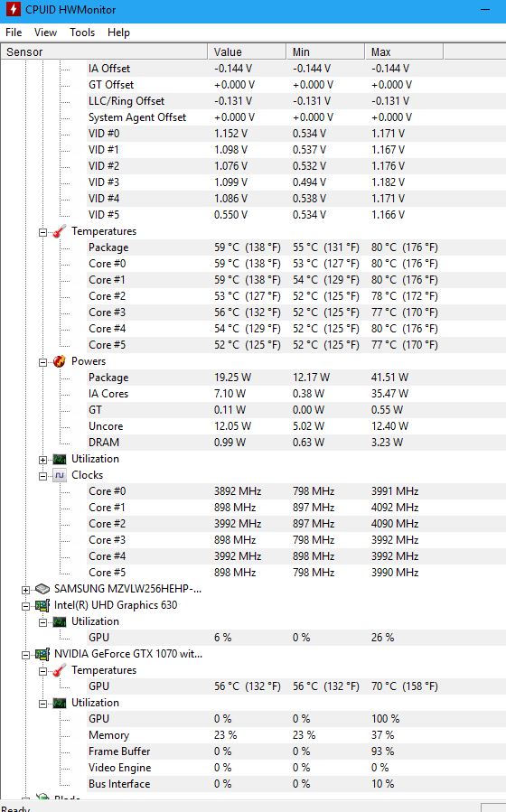Image resolution: width=506 pixels, height=812 pixels.
Task: Click the CPUID HWMonitor lightning app icon
Action: pyautogui.click(x=14, y=9)
